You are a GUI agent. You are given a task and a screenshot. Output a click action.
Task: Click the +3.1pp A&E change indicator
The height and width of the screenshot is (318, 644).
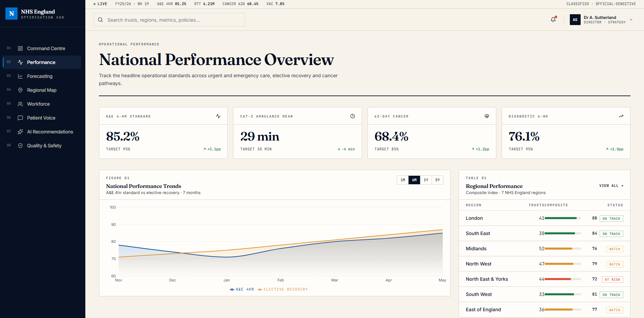click(212, 149)
